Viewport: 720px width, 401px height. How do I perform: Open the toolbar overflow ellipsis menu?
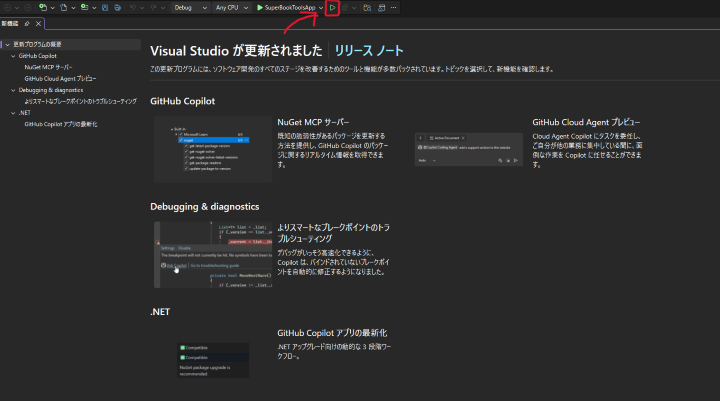394,7
